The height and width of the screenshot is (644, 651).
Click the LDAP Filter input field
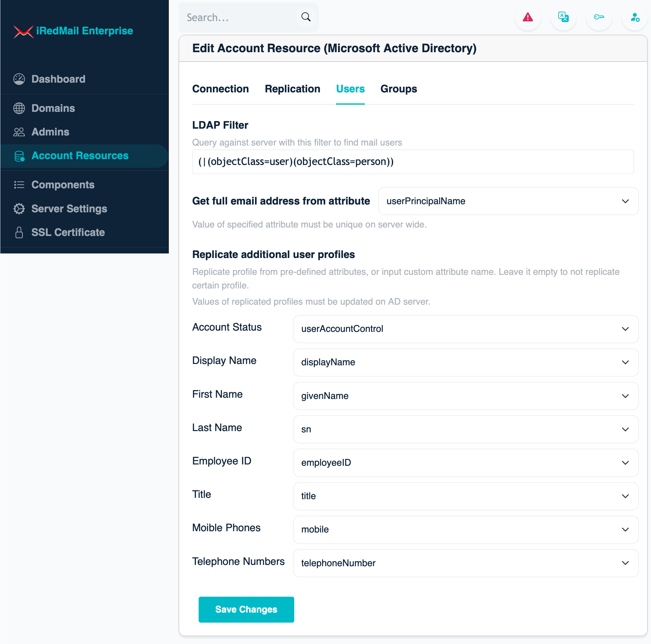413,162
